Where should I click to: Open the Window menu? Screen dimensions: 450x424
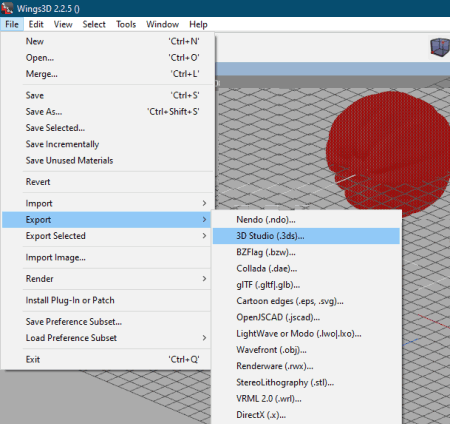pyautogui.click(x=162, y=24)
